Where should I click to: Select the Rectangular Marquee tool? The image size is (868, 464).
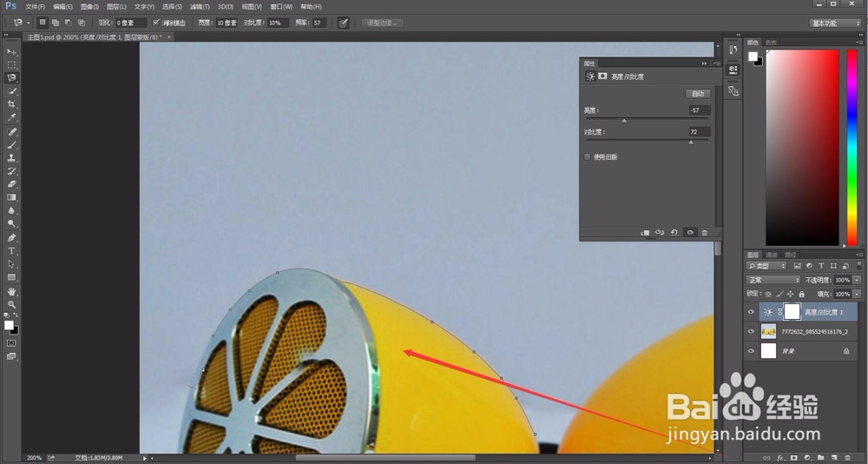(x=11, y=65)
